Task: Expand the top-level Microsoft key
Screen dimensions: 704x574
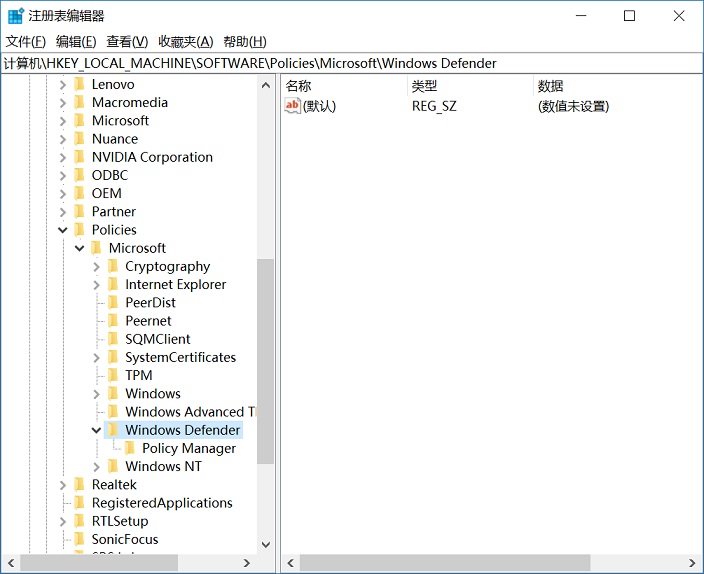Action: (x=62, y=121)
